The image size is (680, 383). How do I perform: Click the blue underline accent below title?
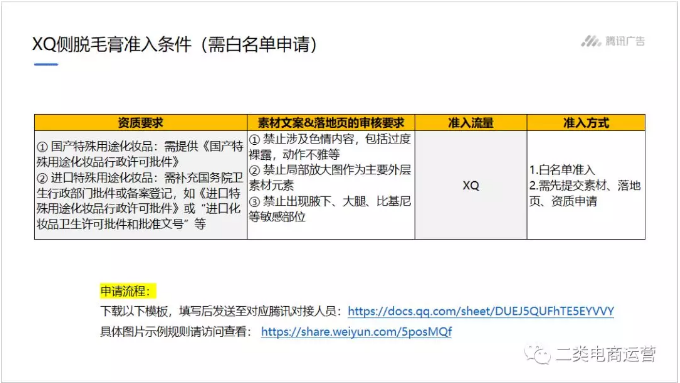(46, 65)
